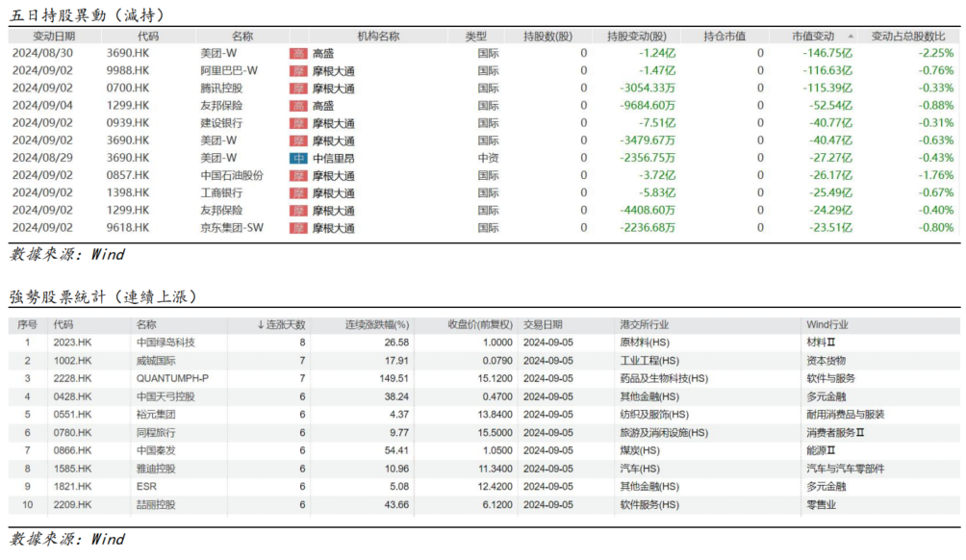The width and height of the screenshot is (966, 560).
Task: Click the red 高盛 badge in the 2024/08/30 row
Action: pyautogui.click(x=298, y=54)
